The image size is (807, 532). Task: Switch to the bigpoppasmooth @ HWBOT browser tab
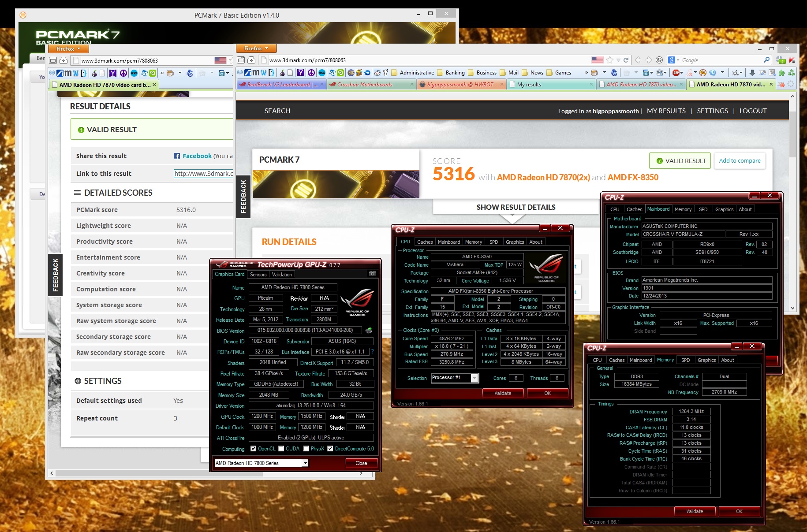[x=461, y=85]
